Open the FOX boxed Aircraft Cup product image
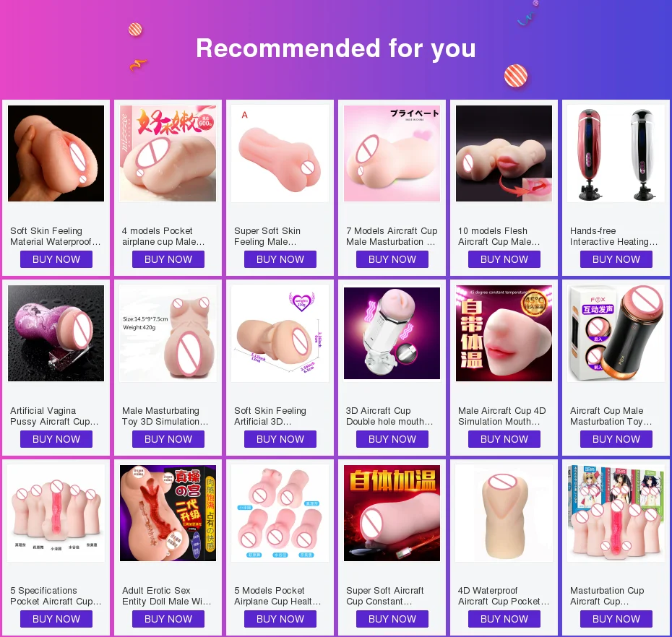This screenshot has height=637, width=672. (616, 333)
